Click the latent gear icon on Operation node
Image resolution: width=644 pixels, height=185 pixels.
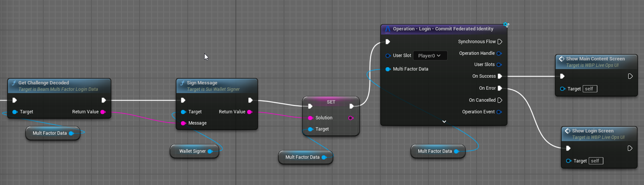coord(506,25)
